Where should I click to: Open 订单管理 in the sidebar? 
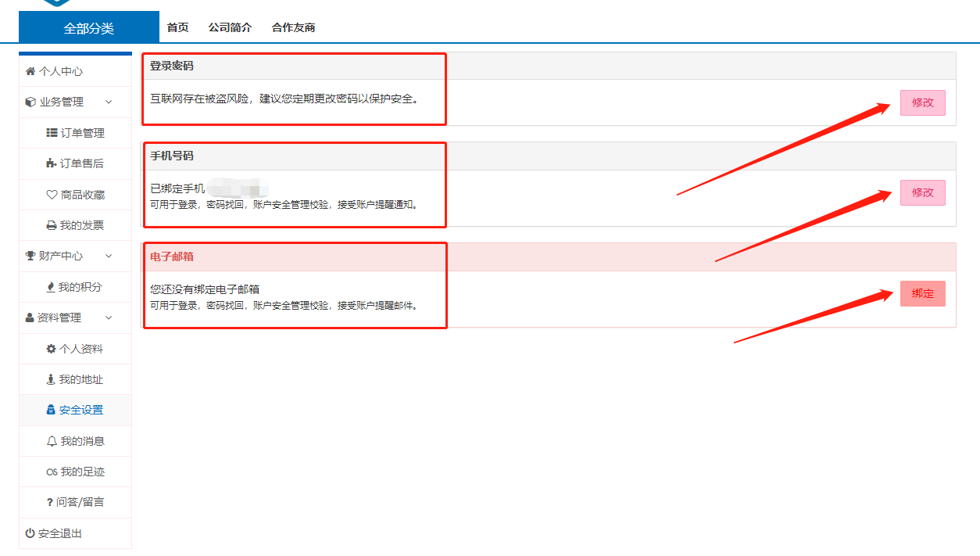click(75, 133)
